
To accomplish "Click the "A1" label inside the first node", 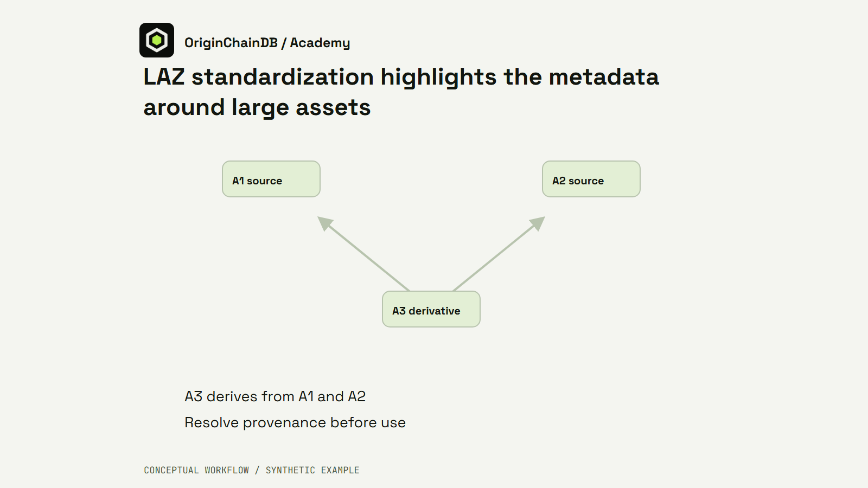I will point(238,181).
